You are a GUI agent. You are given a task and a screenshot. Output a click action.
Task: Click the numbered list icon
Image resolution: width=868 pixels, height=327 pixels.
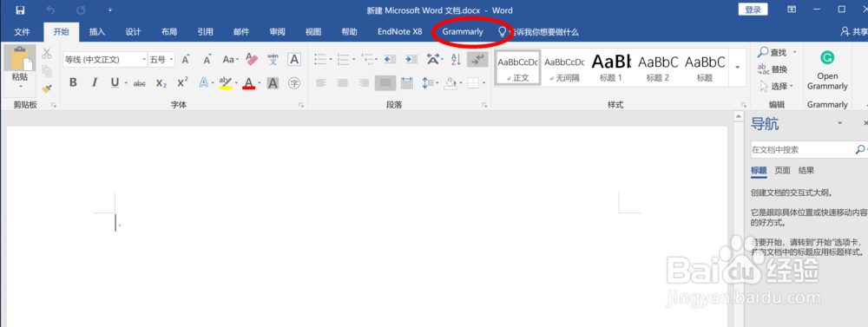(x=343, y=59)
